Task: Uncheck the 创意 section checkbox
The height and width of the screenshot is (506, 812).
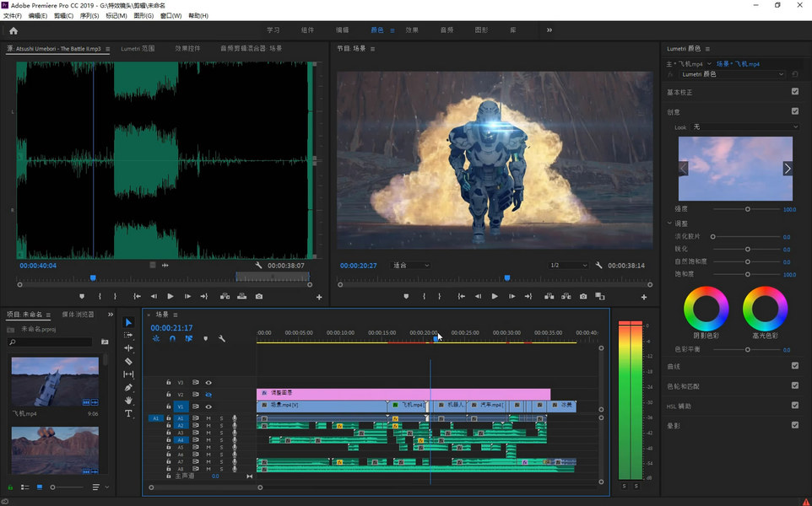Action: 795,111
